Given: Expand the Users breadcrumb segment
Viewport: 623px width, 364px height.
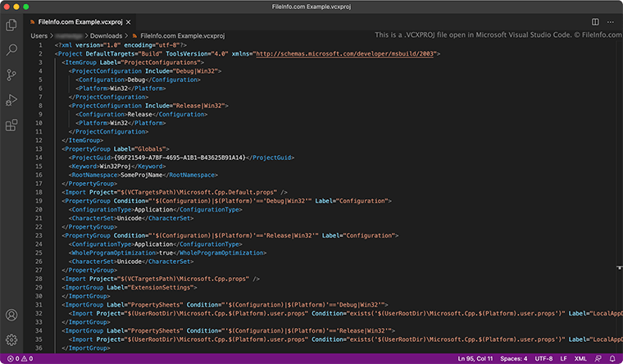Looking at the screenshot, I should pyautogui.click(x=40, y=36).
